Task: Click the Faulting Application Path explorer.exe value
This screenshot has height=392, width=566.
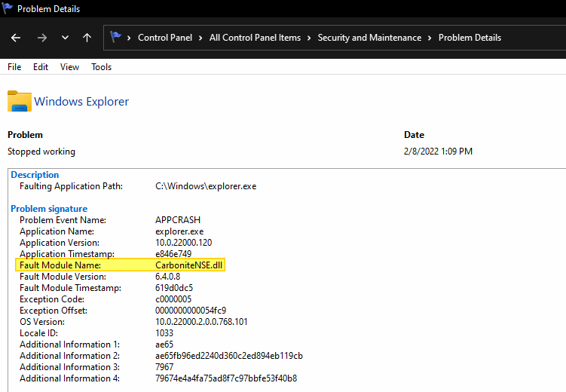Action: tap(205, 186)
